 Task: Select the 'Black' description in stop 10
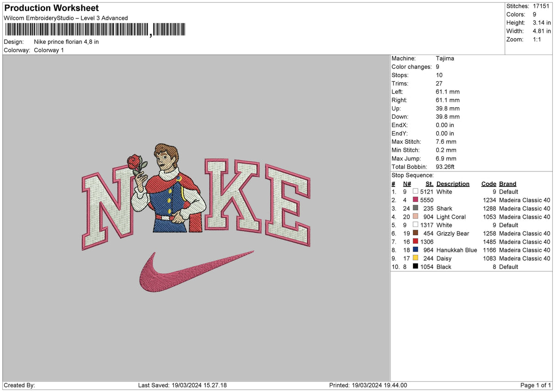tap(444, 267)
